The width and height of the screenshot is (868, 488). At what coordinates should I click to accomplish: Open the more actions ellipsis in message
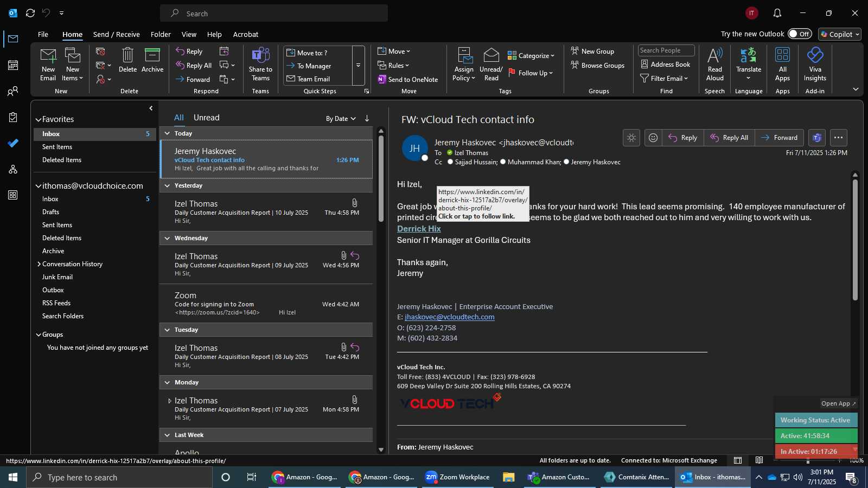838,138
